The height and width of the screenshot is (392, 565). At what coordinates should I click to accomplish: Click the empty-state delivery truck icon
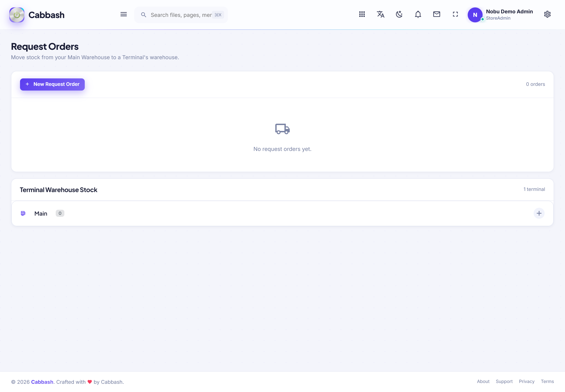point(282,129)
